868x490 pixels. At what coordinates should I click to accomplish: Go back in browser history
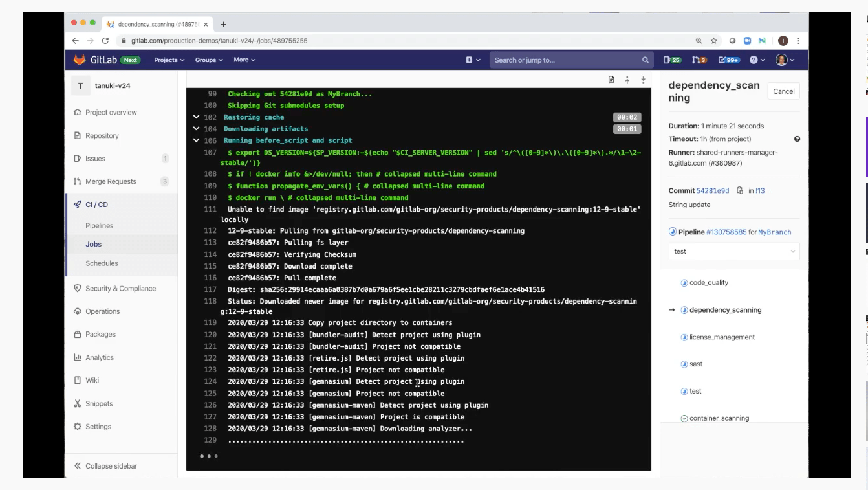click(x=76, y=40)
